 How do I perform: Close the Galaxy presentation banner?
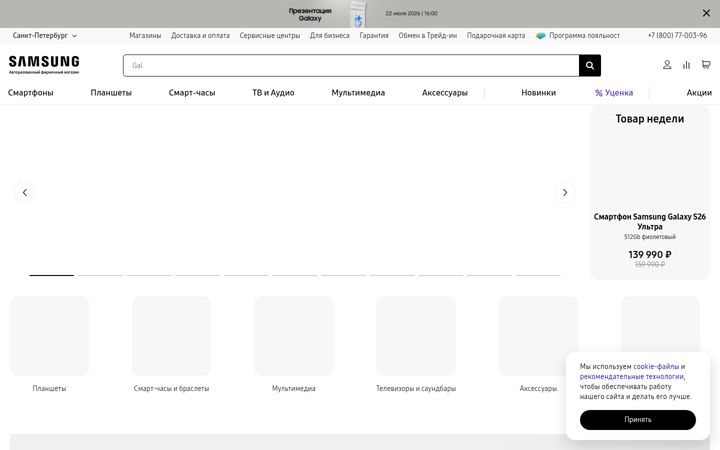click(706, 13)
